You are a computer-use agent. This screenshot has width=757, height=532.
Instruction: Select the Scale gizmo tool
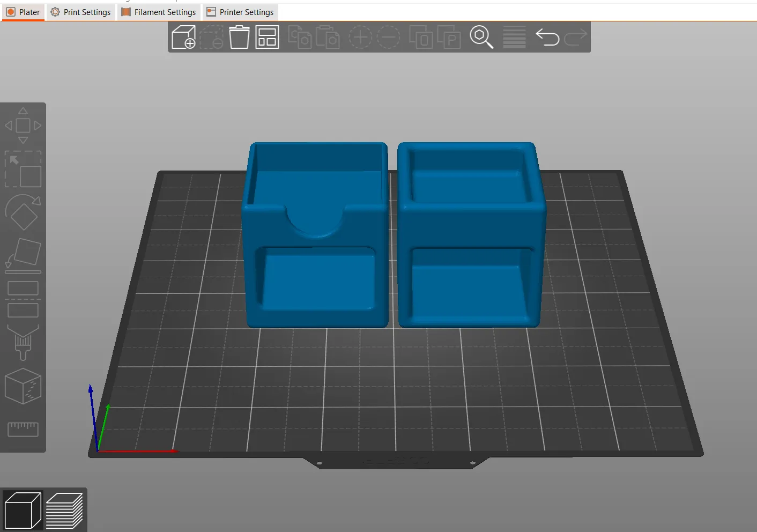coord(23,169)
